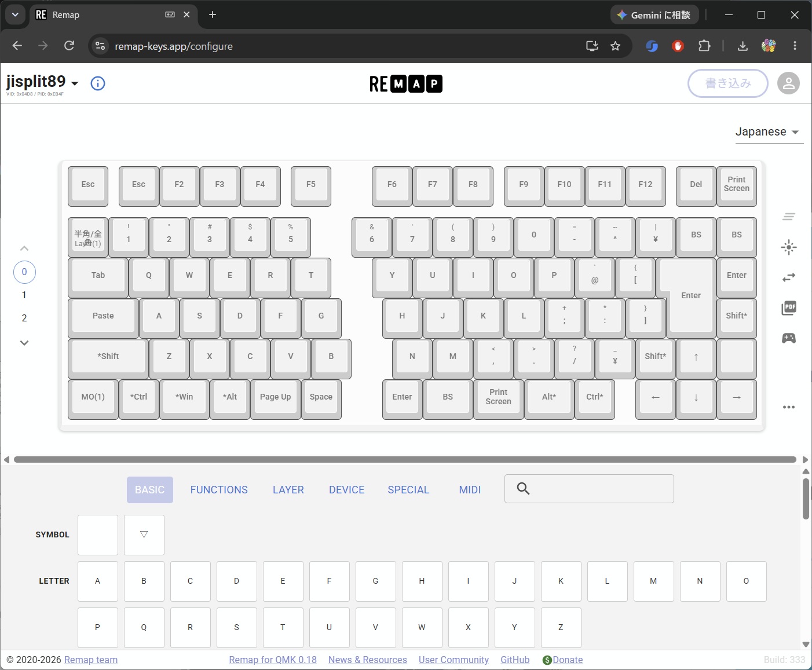Viewport: 812px width, 670px height.
Task: Open the GitHub footer link
Action: click(x=515, y=660)
